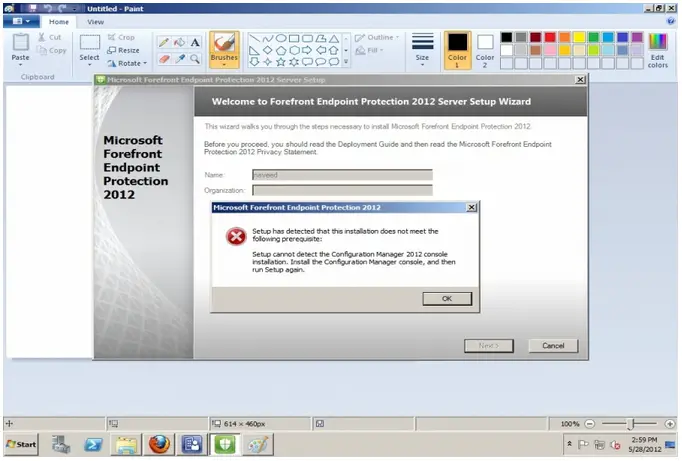
Task: Choose the Curve shape
Action: click(267, 38)
